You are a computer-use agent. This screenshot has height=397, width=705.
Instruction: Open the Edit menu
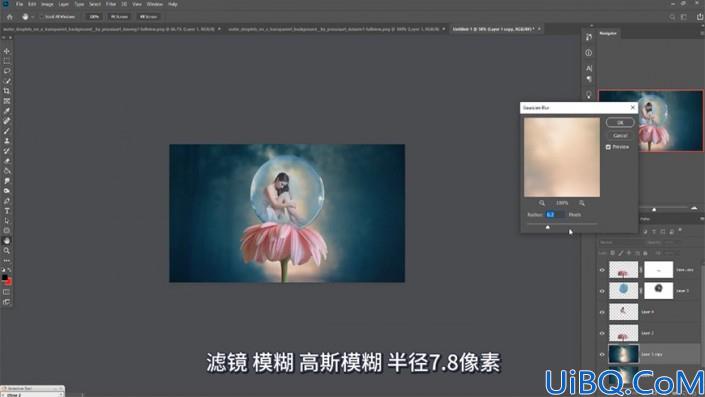coord(32,4)
